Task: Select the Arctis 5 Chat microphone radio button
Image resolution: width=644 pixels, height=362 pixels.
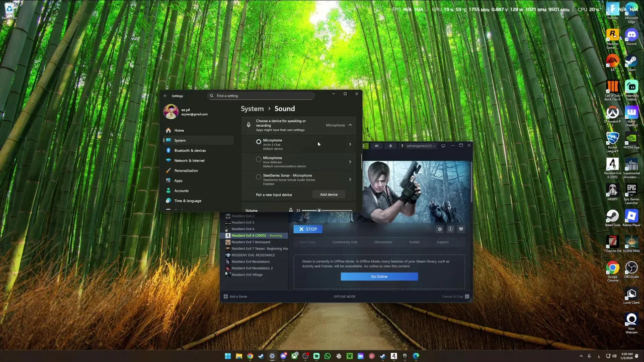Action: (259, 142)
